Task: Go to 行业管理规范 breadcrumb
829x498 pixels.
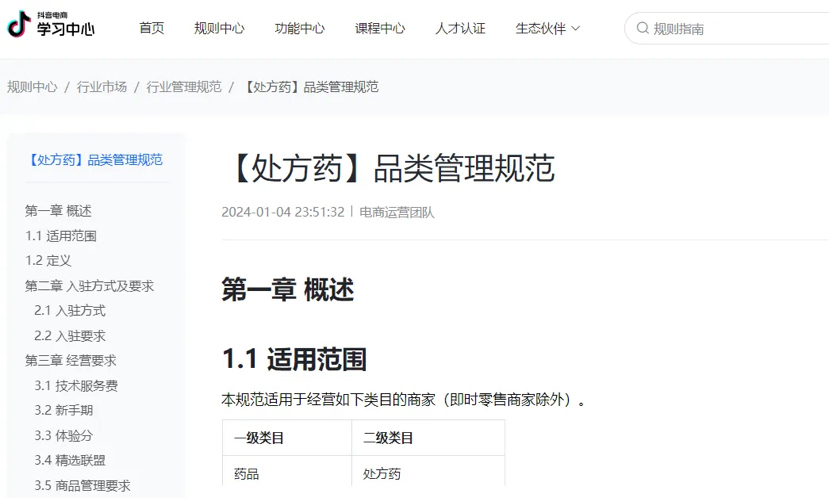Action: click(x=184, y=87)
